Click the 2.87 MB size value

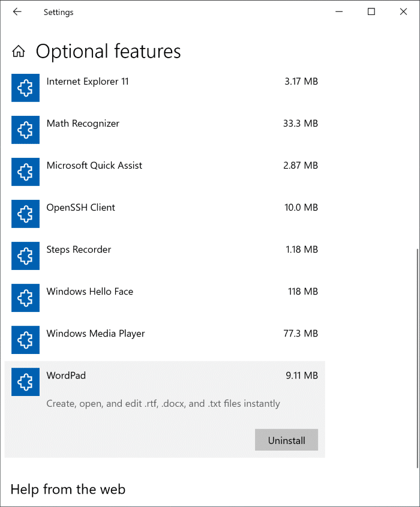pyautogui.click(x=301, y=166)
